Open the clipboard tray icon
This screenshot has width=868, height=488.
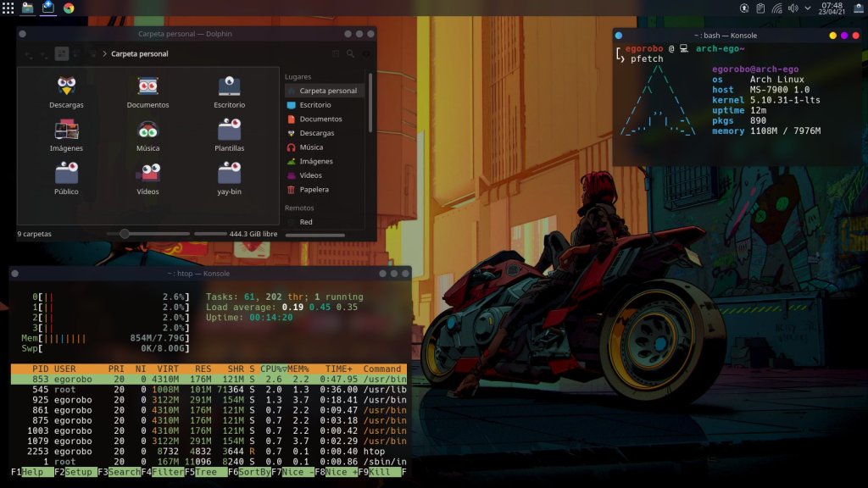(760, 8)
